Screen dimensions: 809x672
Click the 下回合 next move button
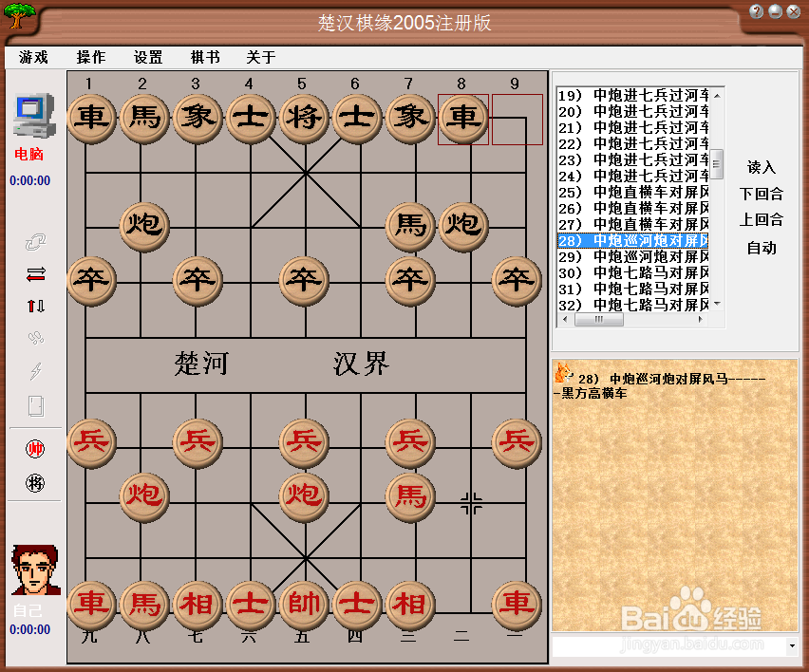(x=761, y=194)
